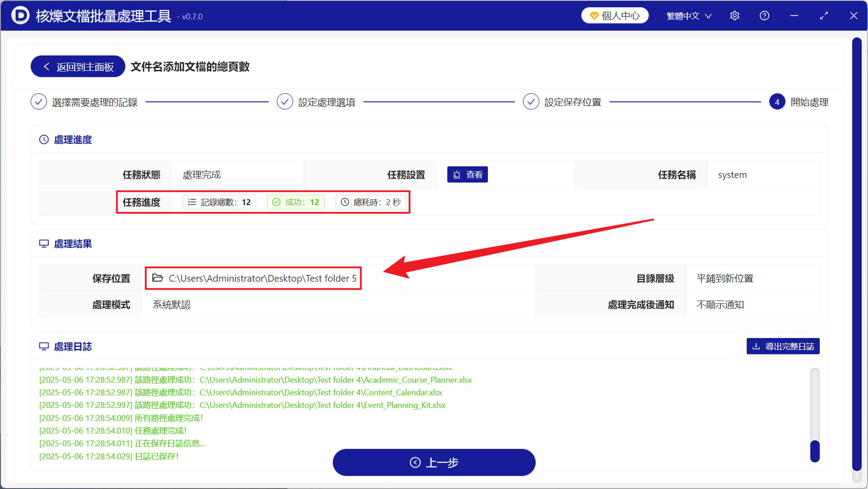Image resolution: width=868 pixels, height=489 pixels.
Task: Click the 處理完成 status value
Action: pyautogui.click(x=202, y=175)
